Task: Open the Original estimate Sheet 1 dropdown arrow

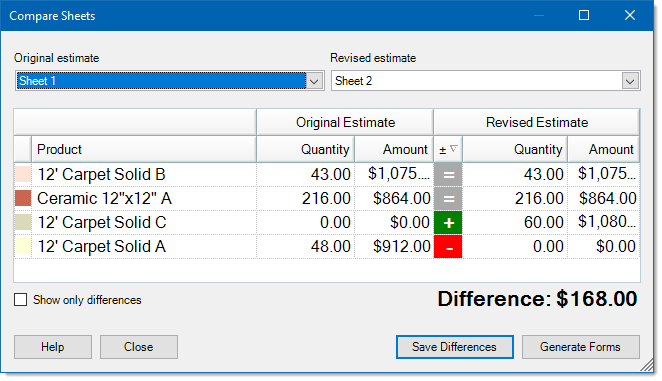Action: [314, 81]
